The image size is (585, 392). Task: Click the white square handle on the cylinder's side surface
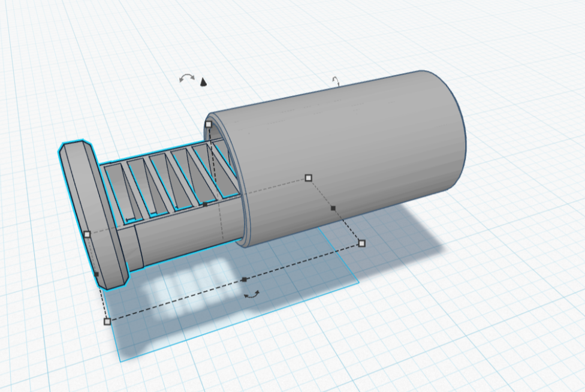[308, 178]
